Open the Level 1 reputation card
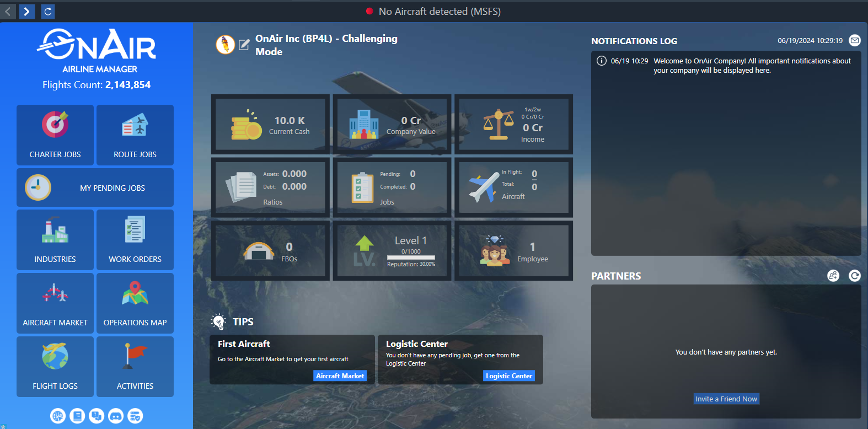This screenshot has height=429, width=868. [x=392, y=251]
